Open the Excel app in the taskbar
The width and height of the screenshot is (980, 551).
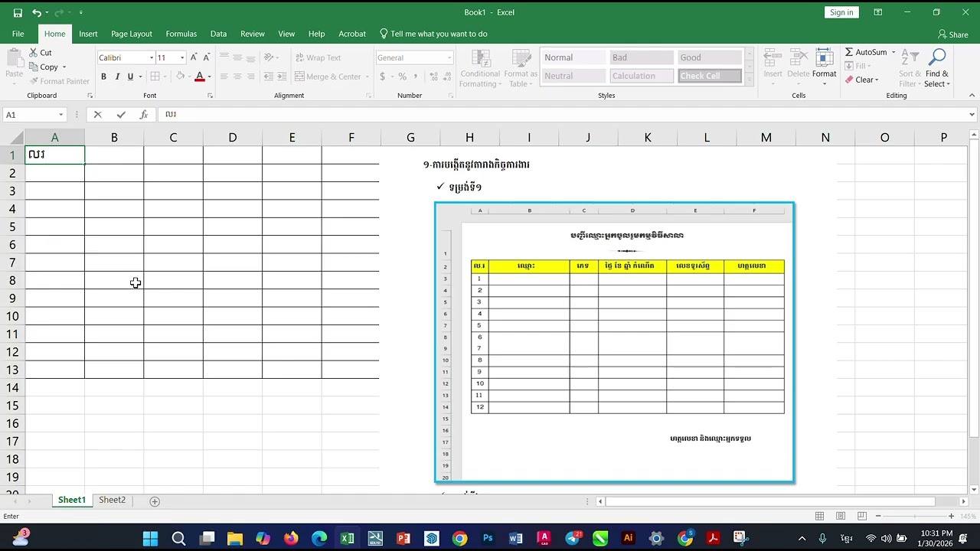tap(347, 538)
